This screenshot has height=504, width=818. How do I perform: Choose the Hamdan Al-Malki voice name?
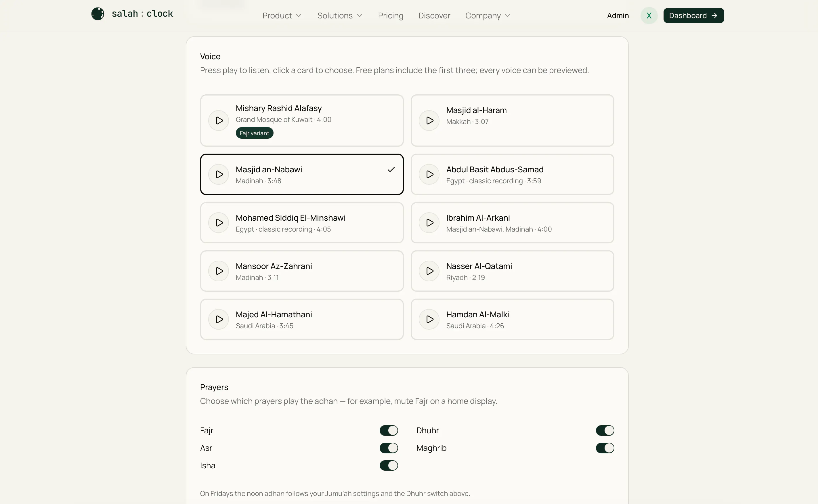pos(477,314)
